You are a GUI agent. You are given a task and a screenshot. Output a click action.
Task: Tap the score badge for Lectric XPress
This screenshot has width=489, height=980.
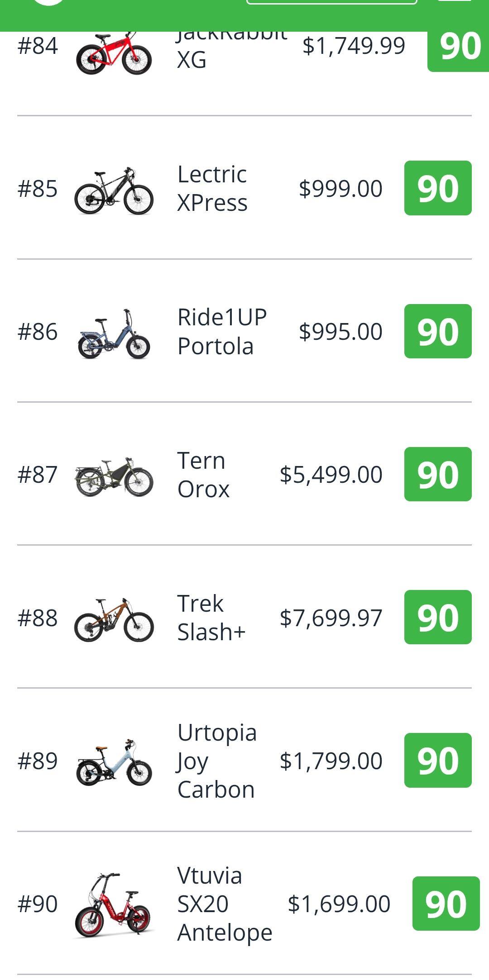pyautogui.click(x=437, y=188)
